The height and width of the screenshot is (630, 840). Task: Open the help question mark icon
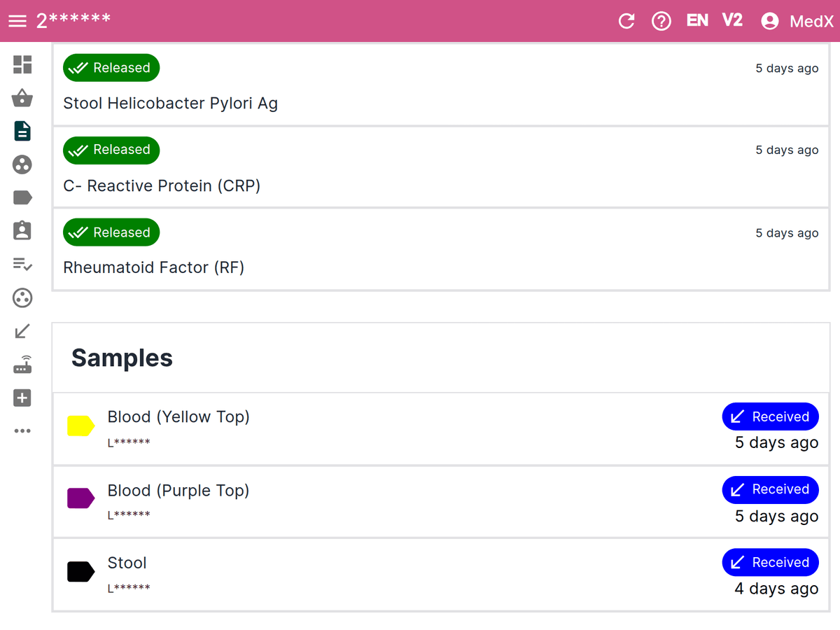pyautogui.click(x=661, y=21)
